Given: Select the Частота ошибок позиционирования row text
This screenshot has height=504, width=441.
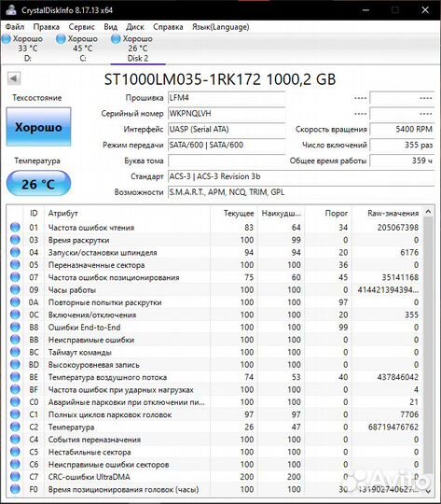Looking at the screenshot, I should tap(114, 277).
